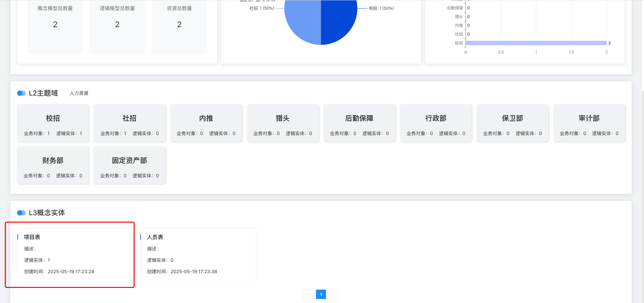Image resolution: width=644 pixels, height=303 pixels.
Task: Select page 1 in pagination
Action: [321, 294]
